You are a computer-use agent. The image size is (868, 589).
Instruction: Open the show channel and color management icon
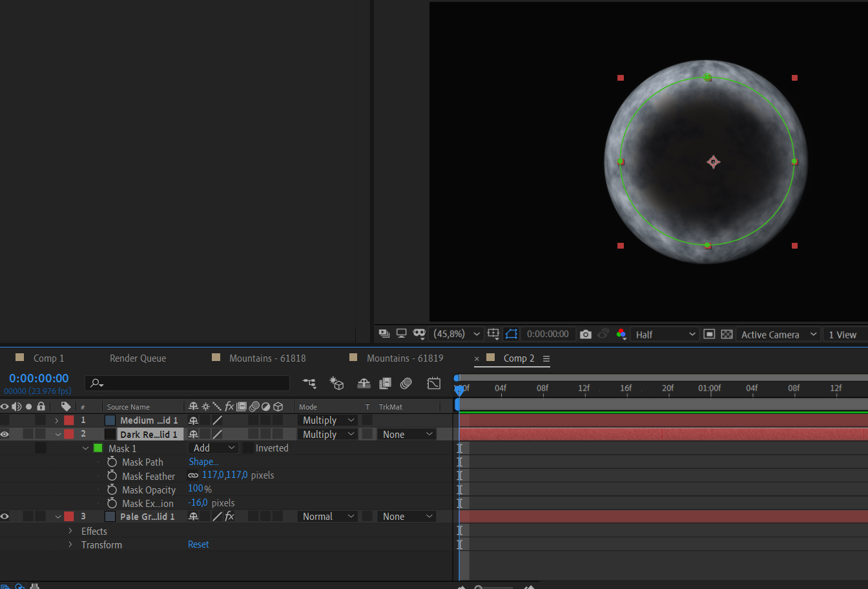coord(621,334)
